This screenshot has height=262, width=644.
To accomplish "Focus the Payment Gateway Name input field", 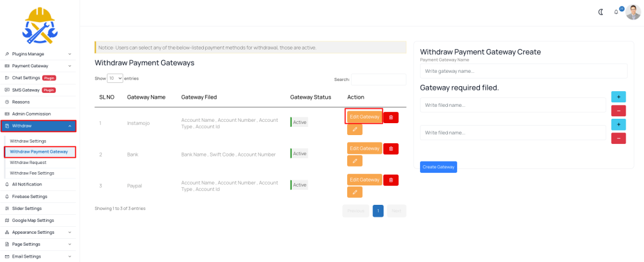I will [x=524, y=71].
